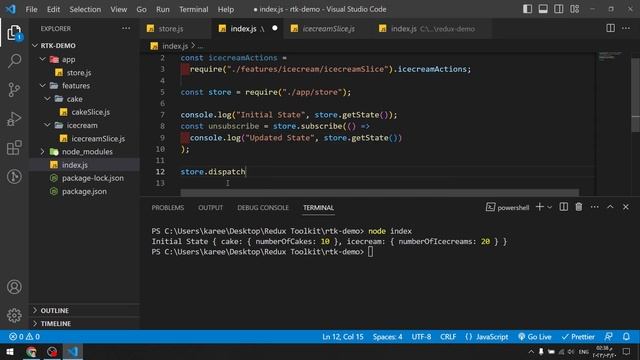The height and width of the screenshot is (360, 640).
Task: Collapse the cake folder
Action: [47, 99]
